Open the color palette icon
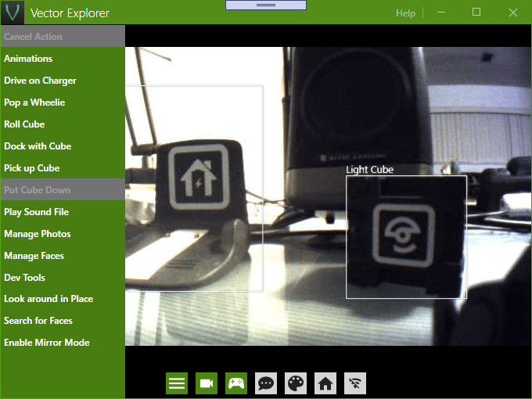This screenshot has width=532, height=399. click(296, 383)
